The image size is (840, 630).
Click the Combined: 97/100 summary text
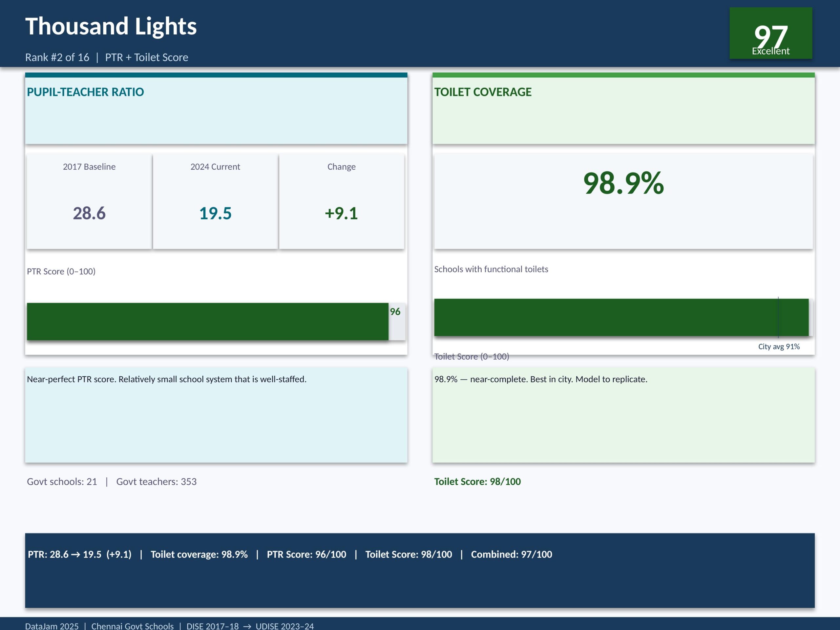[511, 554]
